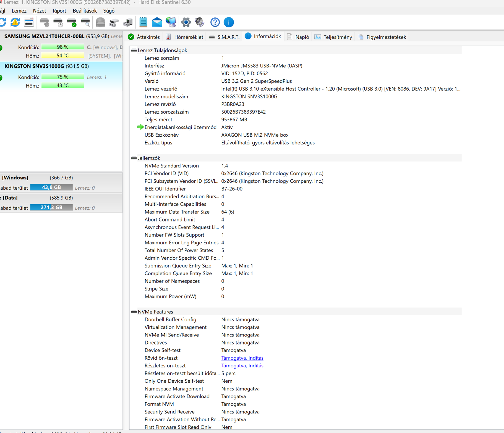
Task: Click the 271,3 GB free space bar
Action: coord(51,208)
